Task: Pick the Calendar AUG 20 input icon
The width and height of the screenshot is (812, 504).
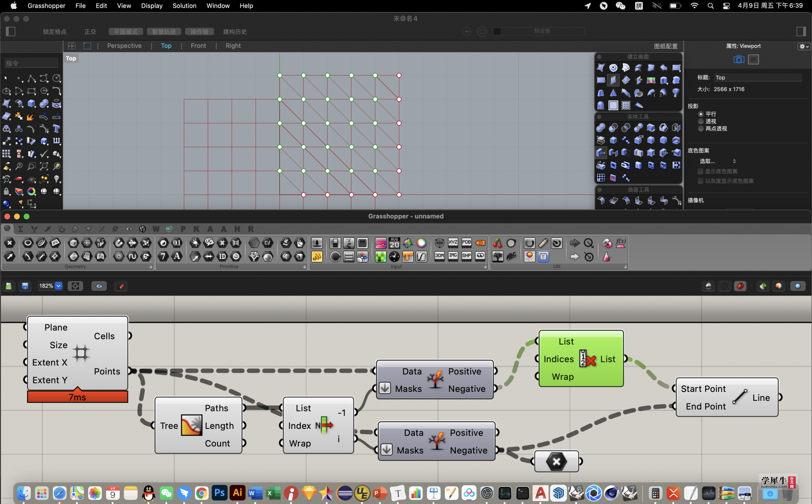Action: [x=394, y=243]
